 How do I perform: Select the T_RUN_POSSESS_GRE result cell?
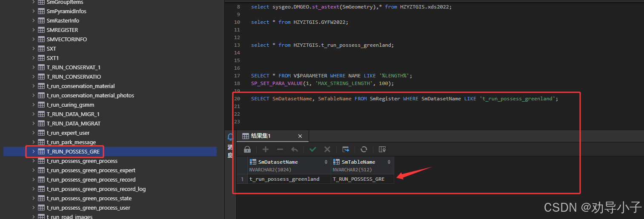coord(362,179)
